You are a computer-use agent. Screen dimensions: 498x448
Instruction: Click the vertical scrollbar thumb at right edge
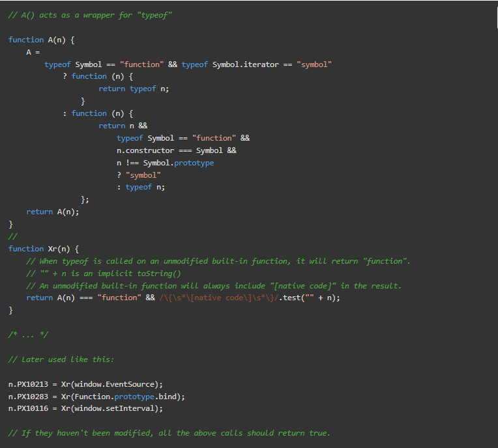pyautogui.click(x=497, y=16)
